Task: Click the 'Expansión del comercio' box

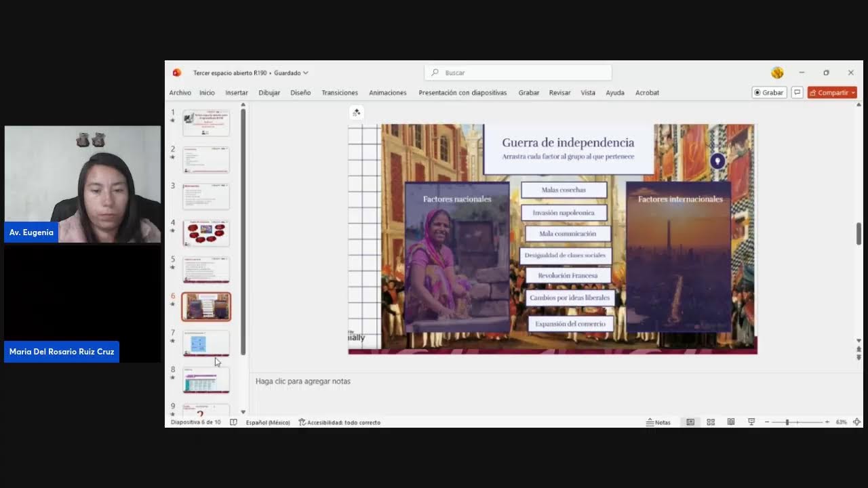Action: coord(570,323)
